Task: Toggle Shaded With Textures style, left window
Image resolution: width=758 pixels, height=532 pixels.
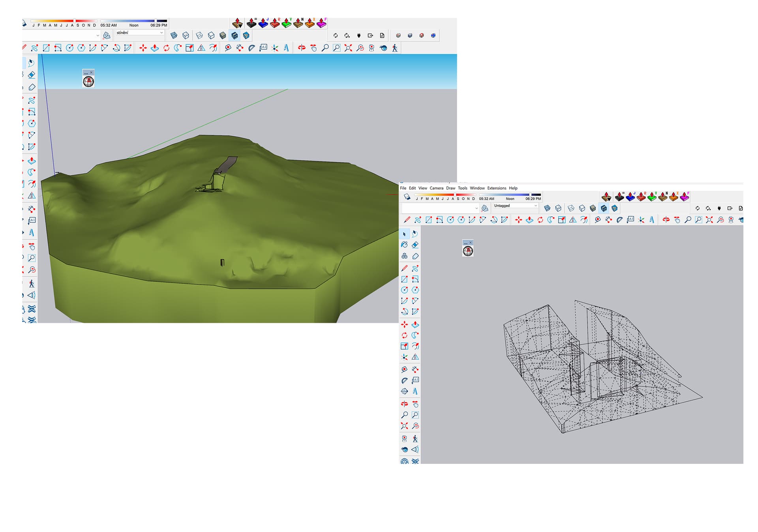Action: 235,36
